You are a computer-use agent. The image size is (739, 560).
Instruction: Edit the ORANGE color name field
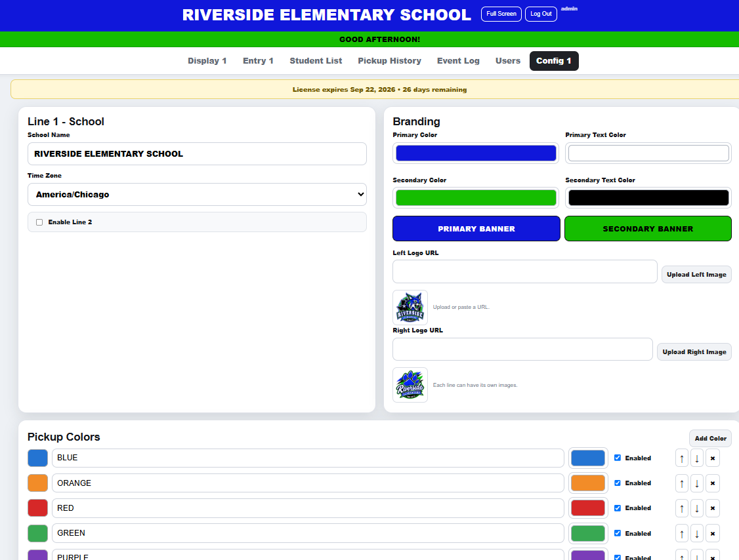[308, 483]
